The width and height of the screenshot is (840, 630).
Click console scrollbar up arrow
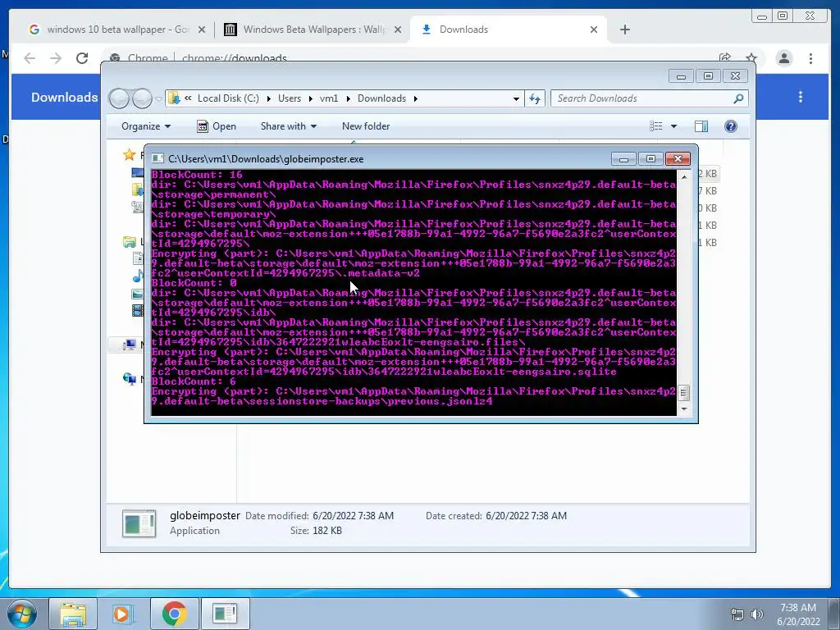pos(683,177)
